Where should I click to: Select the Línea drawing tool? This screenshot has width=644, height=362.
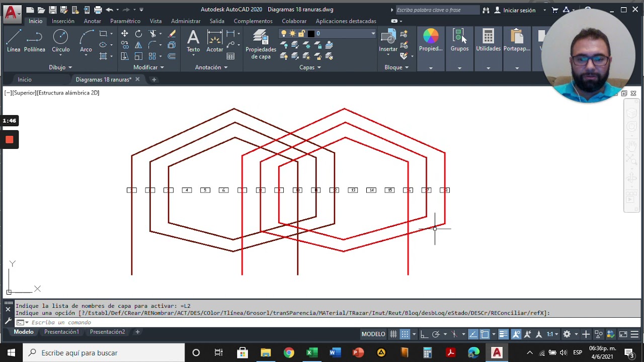click(x=14, y=41)
